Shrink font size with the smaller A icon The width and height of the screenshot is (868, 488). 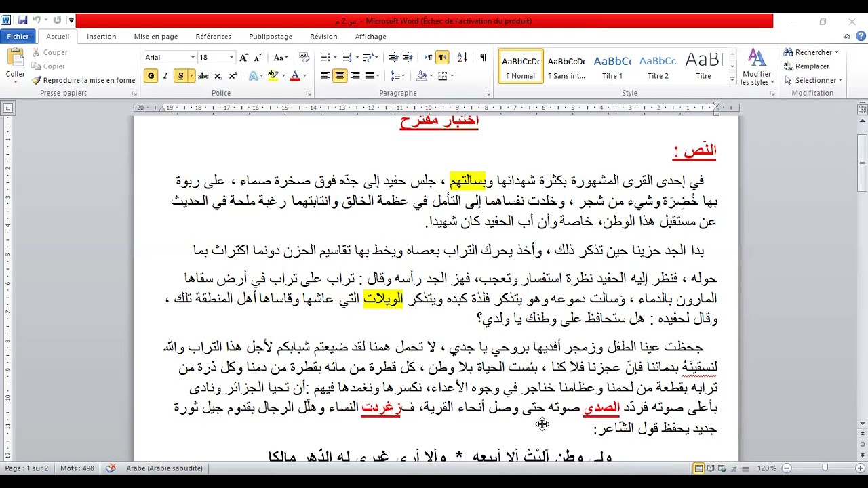[x=258, y=58]
